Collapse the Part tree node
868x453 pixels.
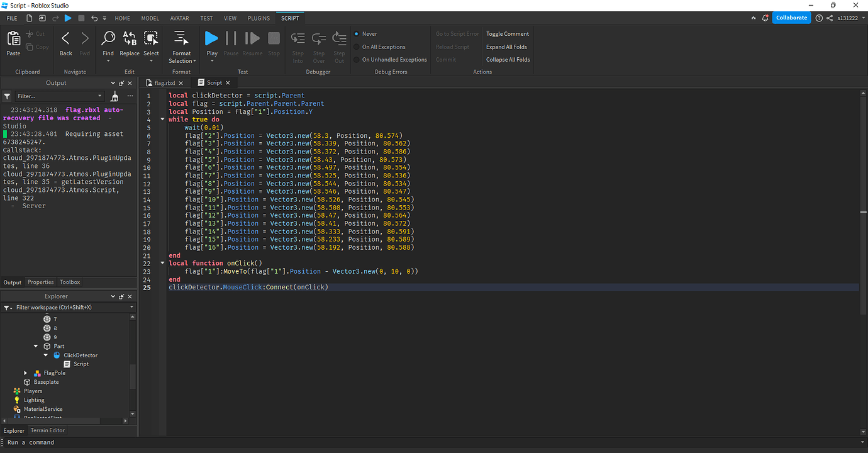point(36,346)
